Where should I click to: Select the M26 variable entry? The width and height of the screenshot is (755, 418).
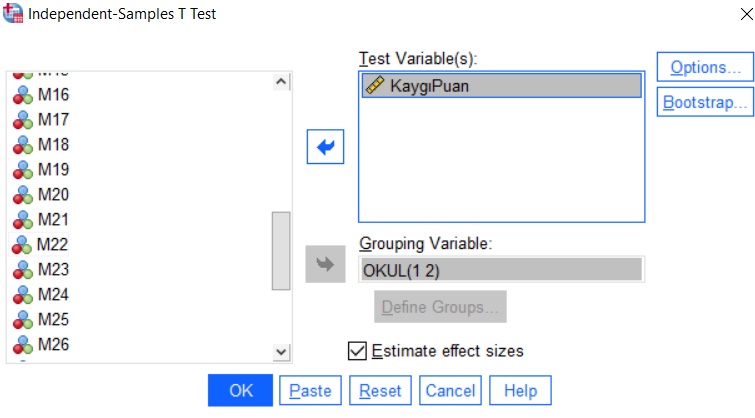click(53, 345)
